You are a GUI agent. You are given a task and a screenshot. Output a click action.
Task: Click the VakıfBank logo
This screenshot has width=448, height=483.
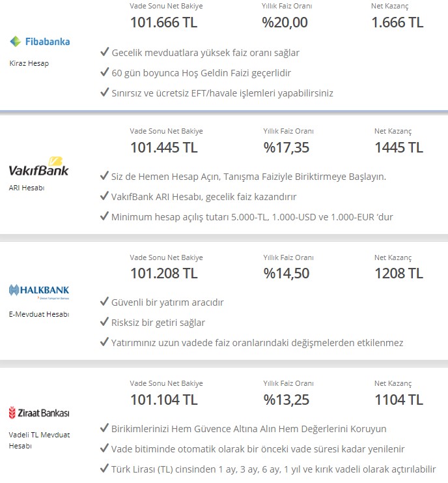(x=39, y=167)
